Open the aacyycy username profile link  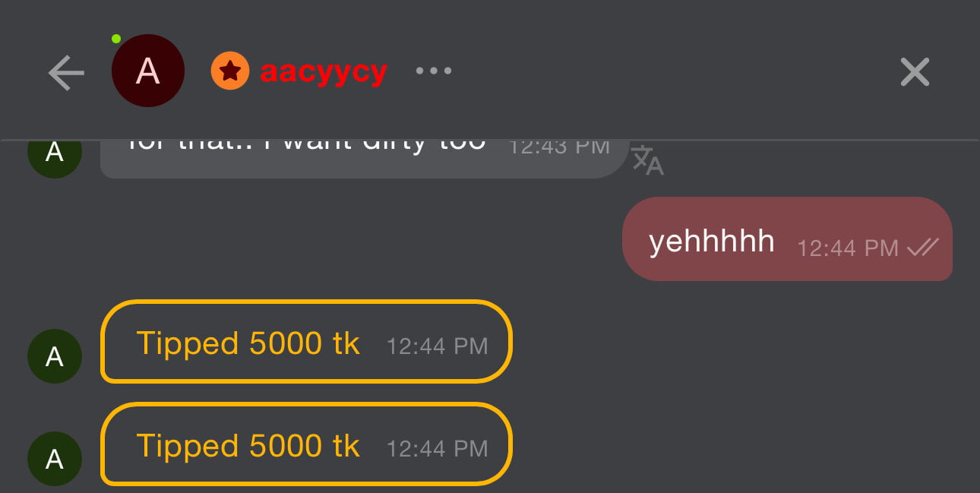[x=324, y=71]
